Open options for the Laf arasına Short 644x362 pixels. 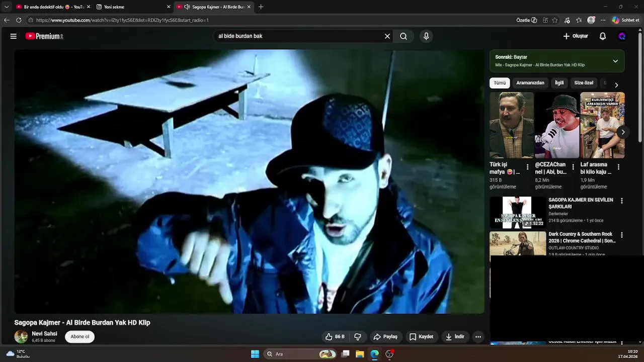(618, 167)
